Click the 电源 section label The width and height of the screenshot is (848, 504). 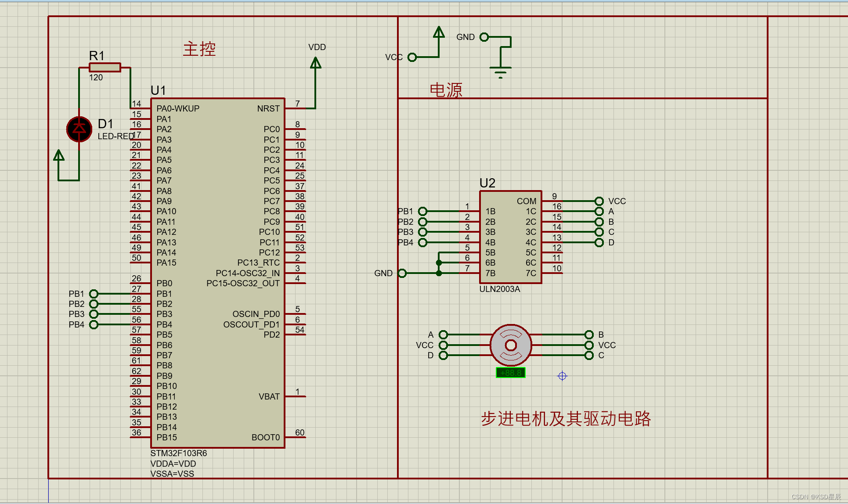446,90
